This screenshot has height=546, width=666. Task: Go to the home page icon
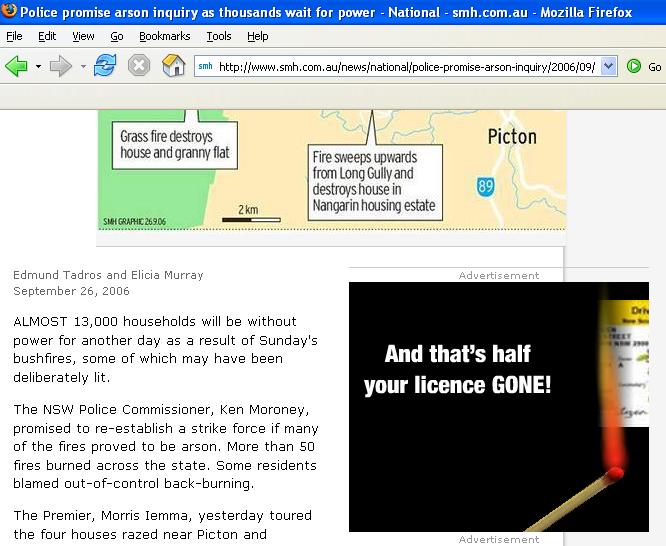click(174, 67)
